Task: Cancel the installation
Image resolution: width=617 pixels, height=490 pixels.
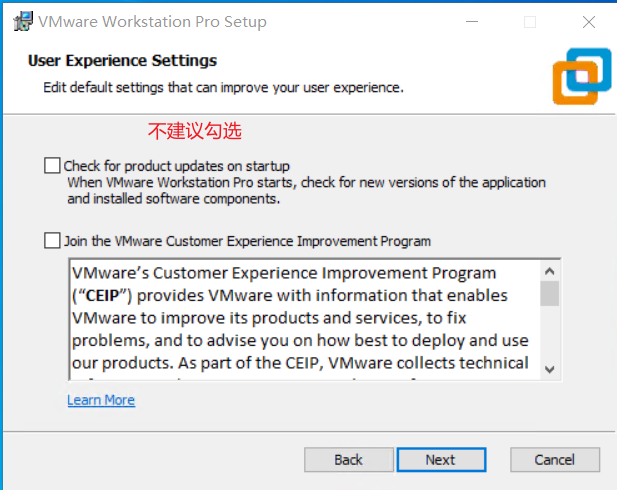Action: click(x=554, y=460)
